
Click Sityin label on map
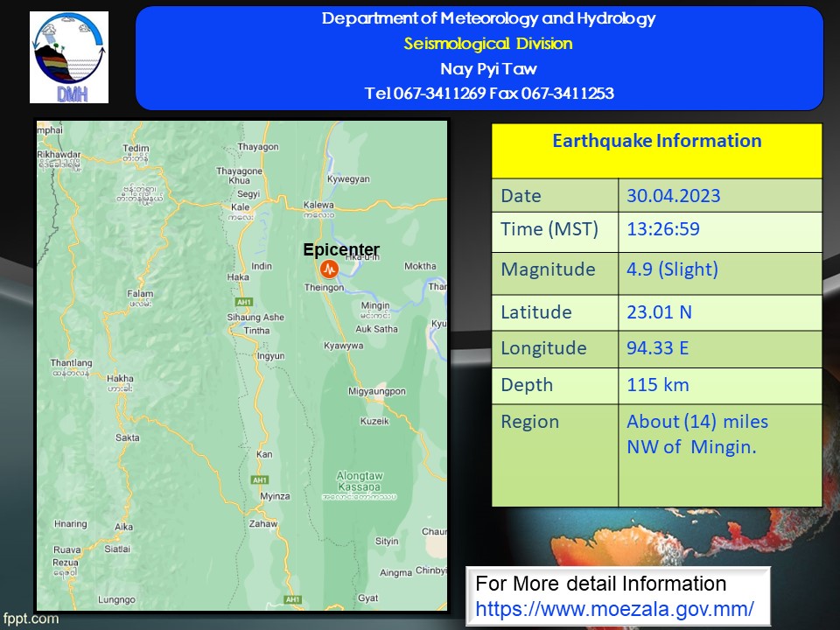click(x=387, y=541)
